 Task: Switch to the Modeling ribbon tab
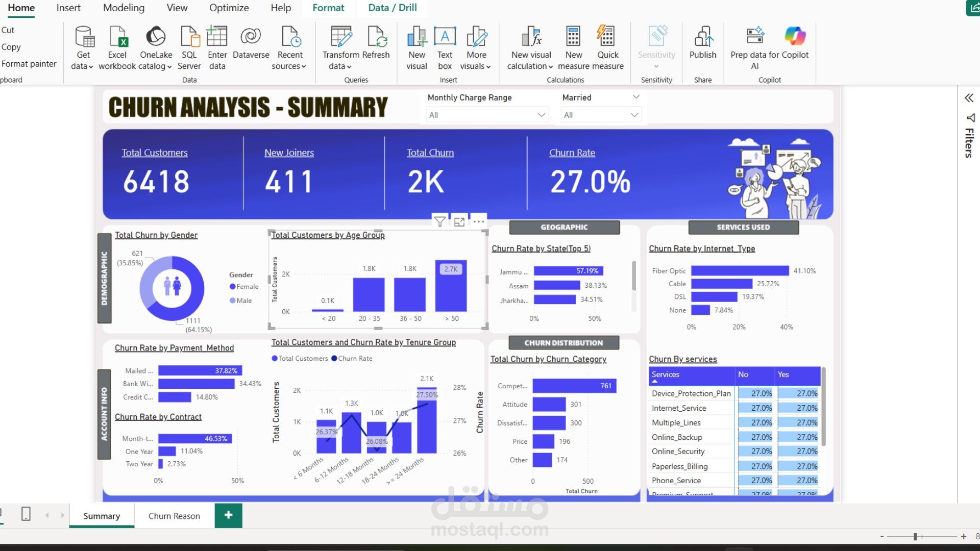click(124, 8)
